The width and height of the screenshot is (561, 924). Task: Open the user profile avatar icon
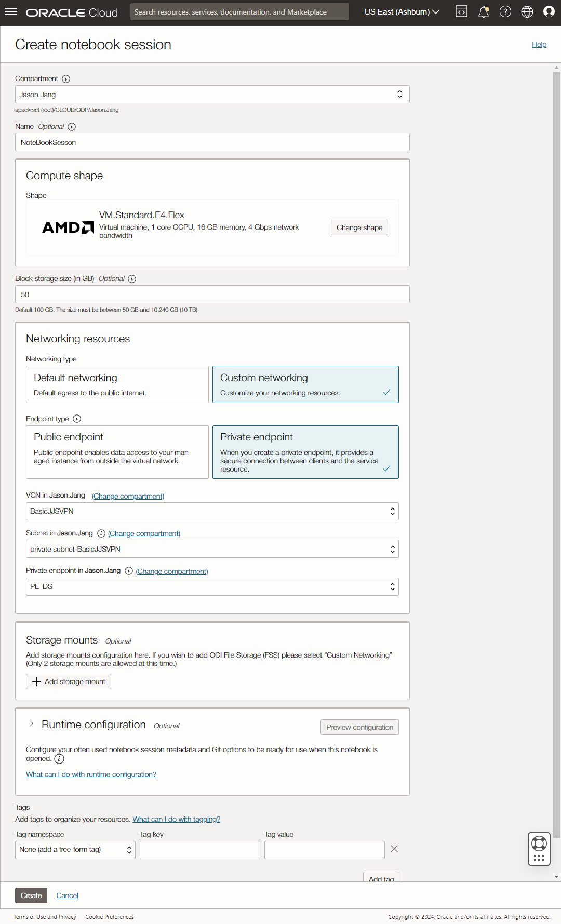click(x=549, y=11)
